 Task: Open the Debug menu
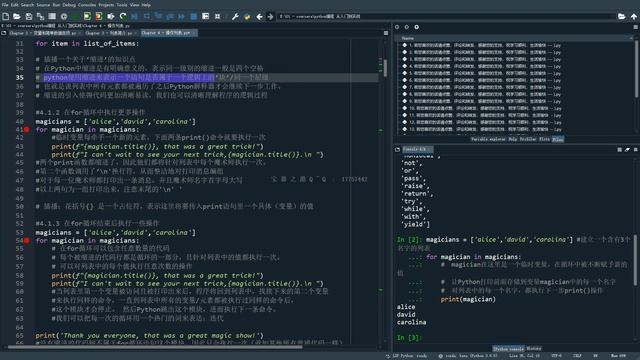(x=69, y=5)
